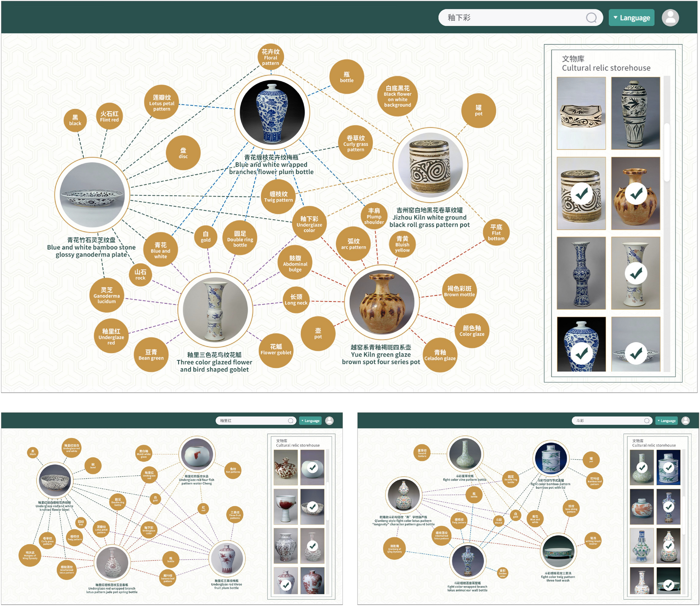Click the blue and white plum bottle image
The height and width of the screenshot is (606, 700).
272,112
